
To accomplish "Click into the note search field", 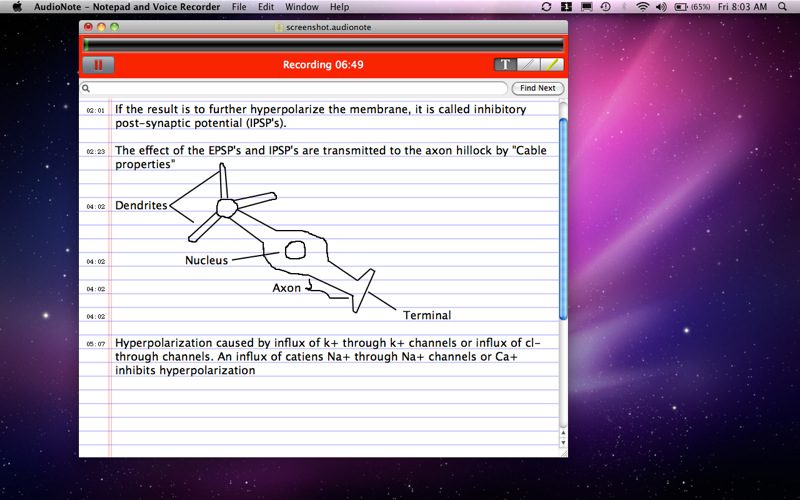I will pos(294,88).
